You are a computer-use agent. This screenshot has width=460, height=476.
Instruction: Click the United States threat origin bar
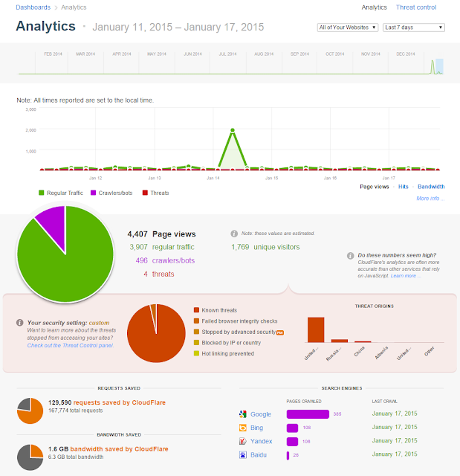[x=316, y=330]
